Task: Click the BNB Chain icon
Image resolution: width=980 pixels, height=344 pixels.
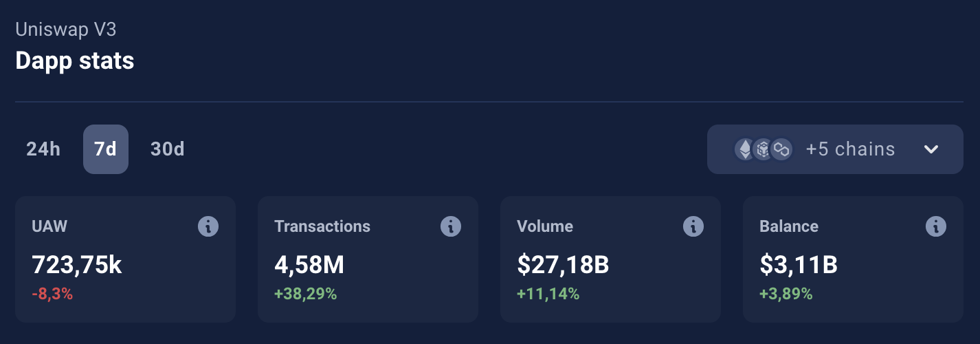Action: click(763, 149)
